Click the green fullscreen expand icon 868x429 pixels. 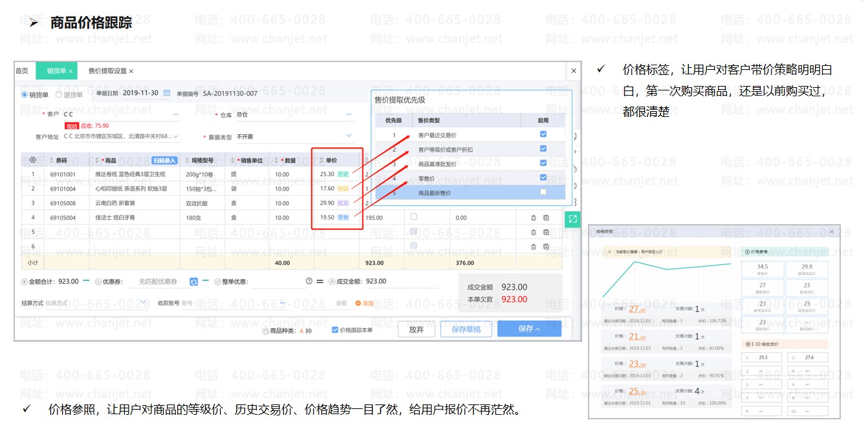pos(572,219)
